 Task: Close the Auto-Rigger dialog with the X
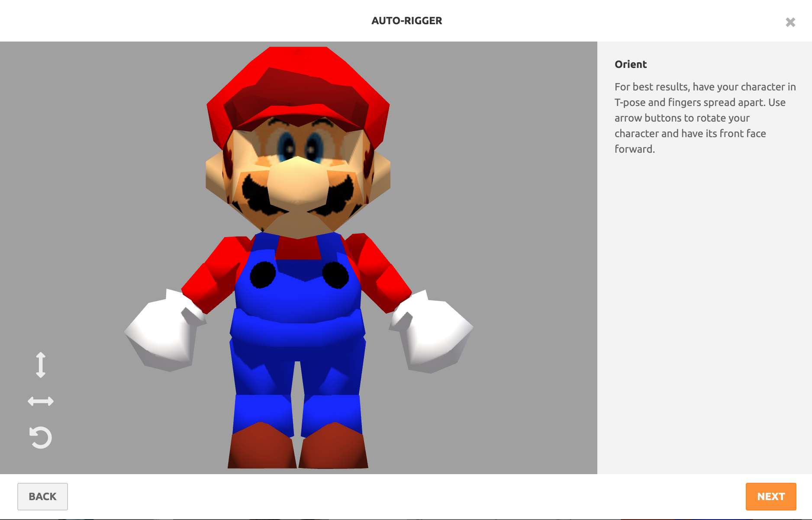[790, 22]
